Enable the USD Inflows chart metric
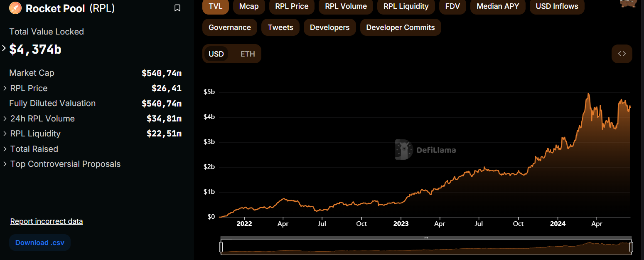 [x=557, y=6]
